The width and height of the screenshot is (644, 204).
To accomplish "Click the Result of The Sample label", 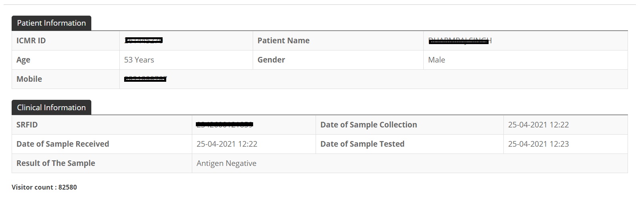I will 56,163.
